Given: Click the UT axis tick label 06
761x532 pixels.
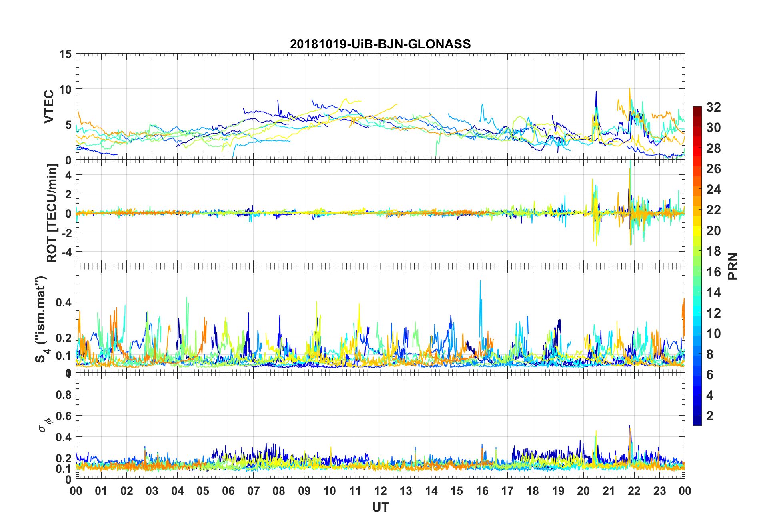Looking at the screenshot, I should click(228, 491).
